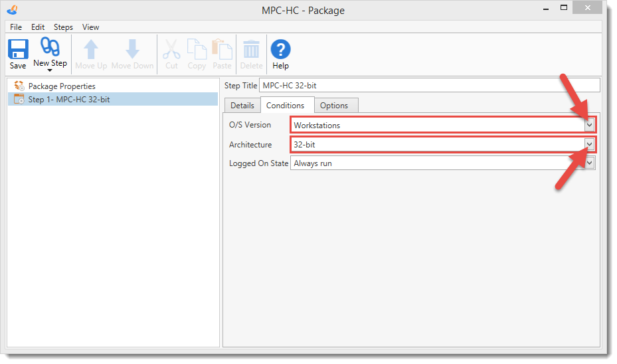
Task: Open Help with the question mark icon
Action: (280, 49)
